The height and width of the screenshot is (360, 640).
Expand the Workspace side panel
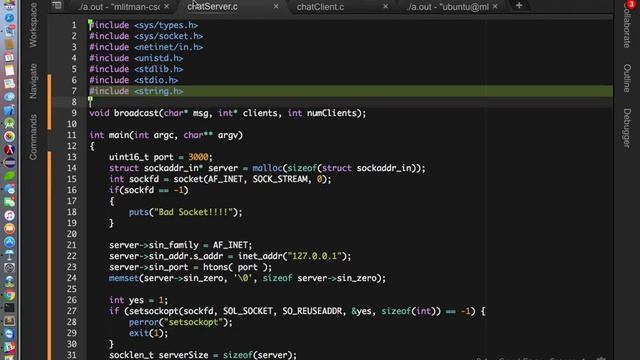(x=33, y=25)
